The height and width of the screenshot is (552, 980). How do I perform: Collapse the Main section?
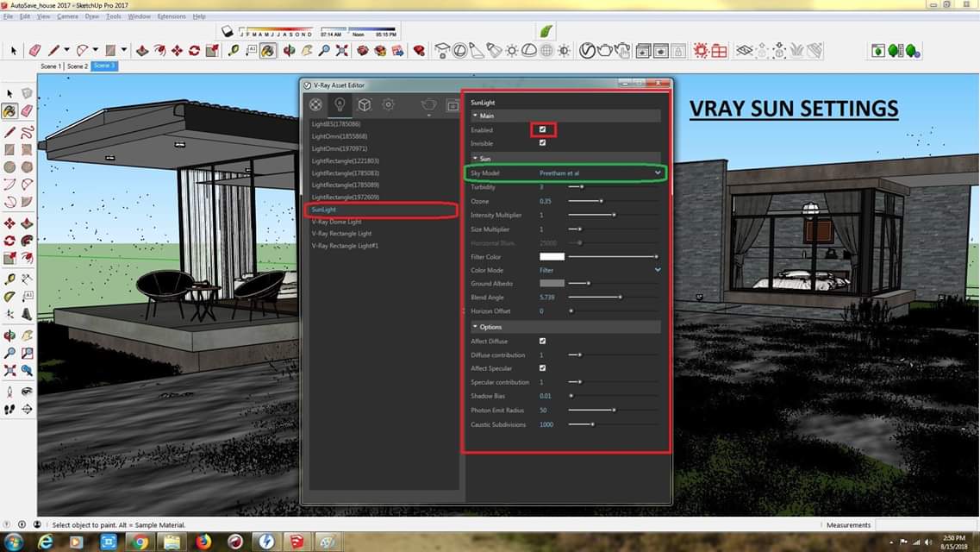click(475, 116)
